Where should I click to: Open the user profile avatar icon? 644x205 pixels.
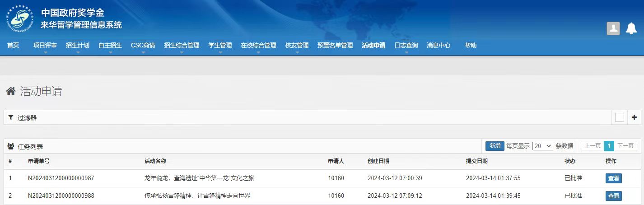coord(613,28)
